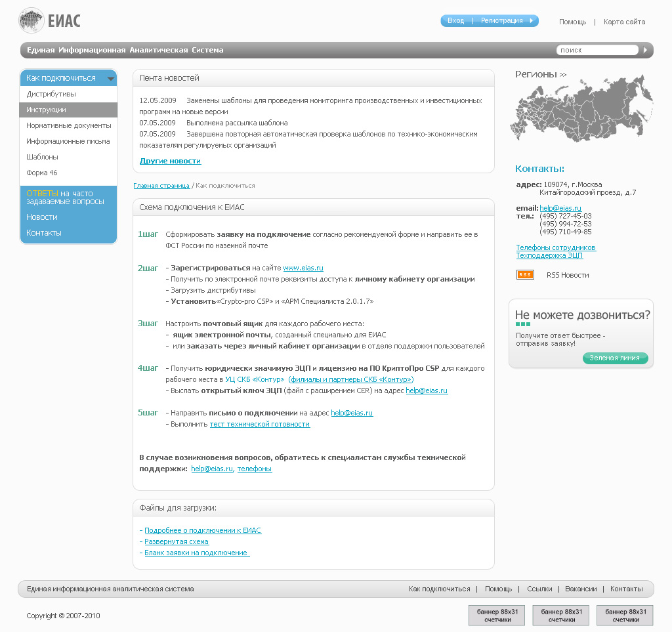
Task: Open the Развернутая схема file link
Action: (x=177, y=541)
